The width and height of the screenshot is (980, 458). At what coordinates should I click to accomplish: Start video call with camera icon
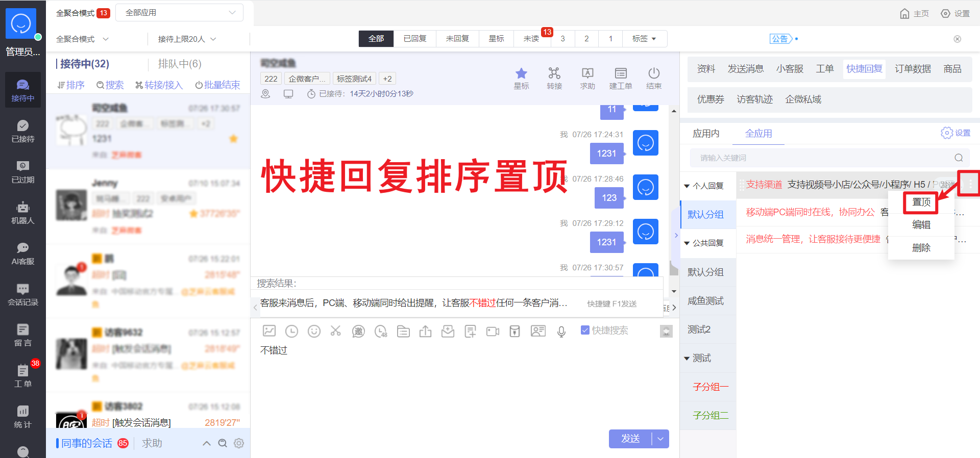point(493,332)
